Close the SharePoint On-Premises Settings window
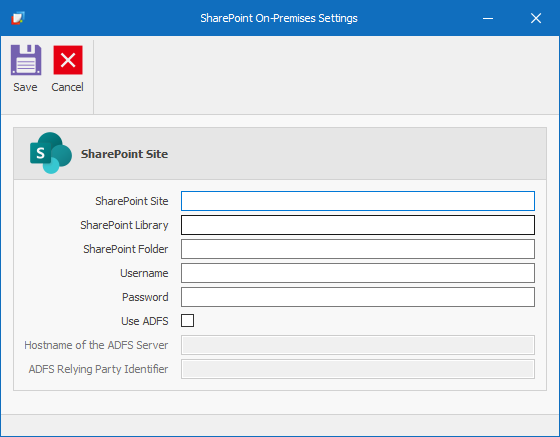This screenshot has height=437, width=560. click(536, 18)
